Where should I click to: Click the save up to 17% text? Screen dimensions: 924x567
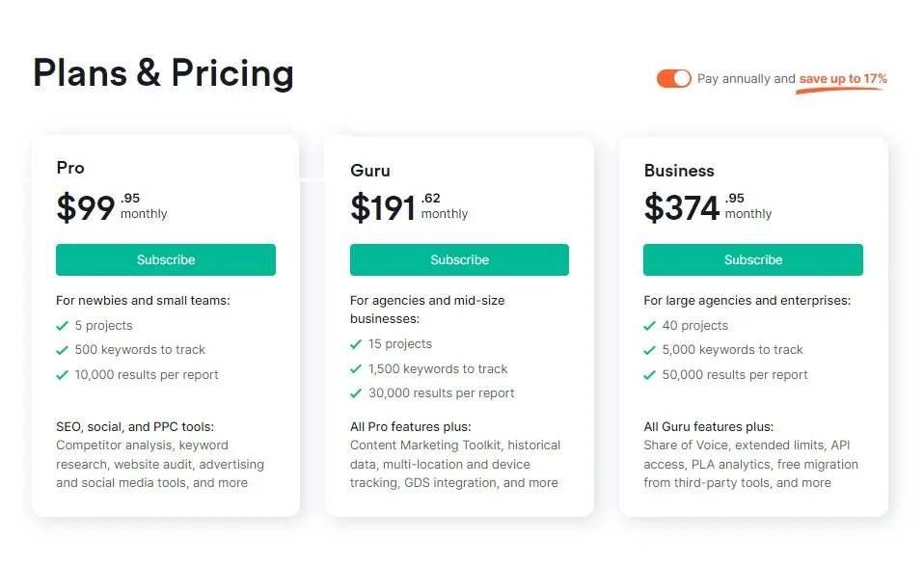[843, 79]
